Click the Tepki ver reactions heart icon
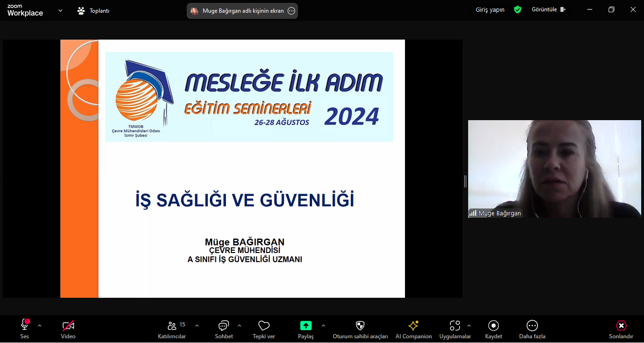 (x=264, y=326)
